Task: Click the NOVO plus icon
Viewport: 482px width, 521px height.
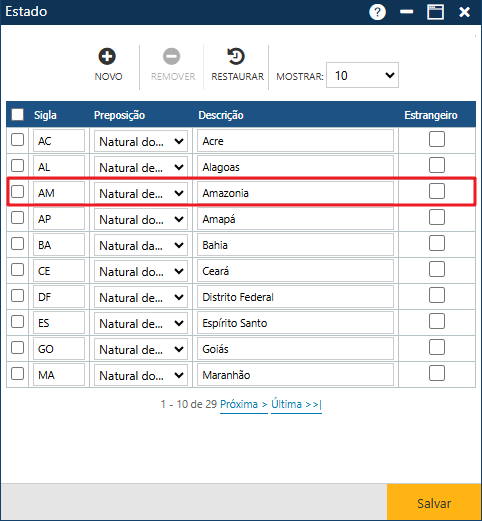Action: point(107,56)
